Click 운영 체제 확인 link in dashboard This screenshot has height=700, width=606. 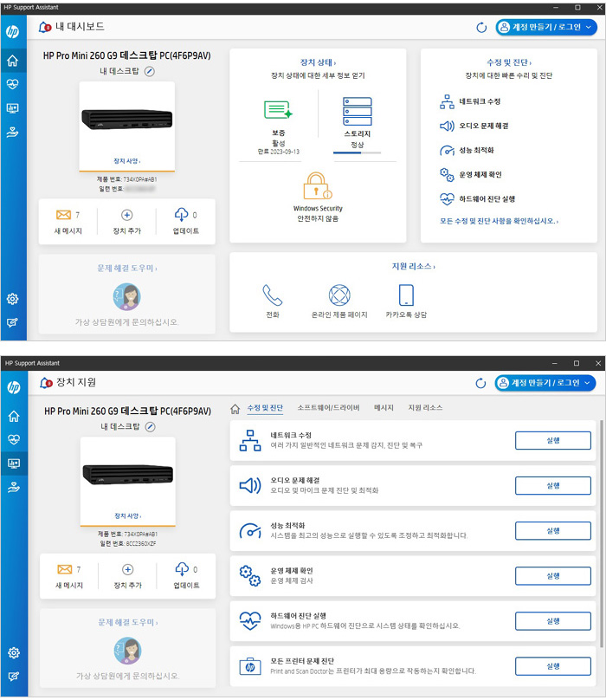click(480, 174)
